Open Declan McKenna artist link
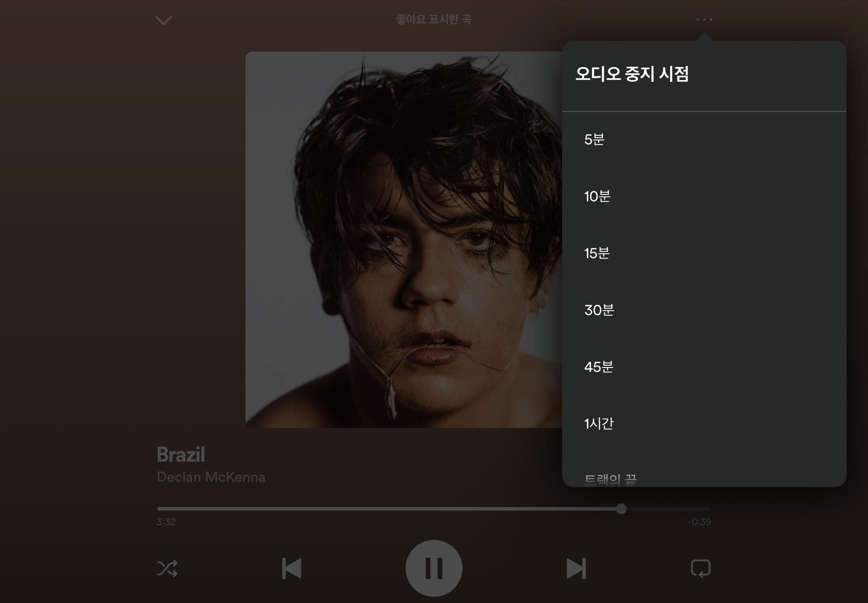Image resolution: width=868 pixels, height=603 pixels. pyautogui.click(x=211, y=477)
